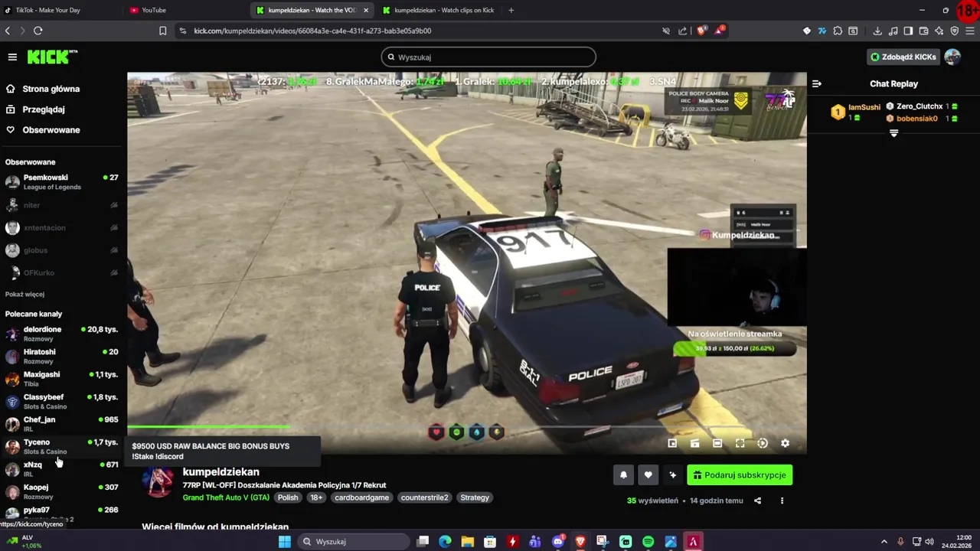Select the Strategy tag
The width and height of the screenshot is (980, 551).
pos(475,497)
